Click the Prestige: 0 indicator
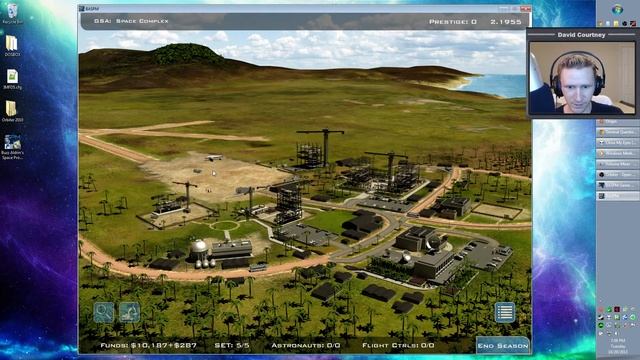Viewport: 640px width, 360px height. click(453, 22)
